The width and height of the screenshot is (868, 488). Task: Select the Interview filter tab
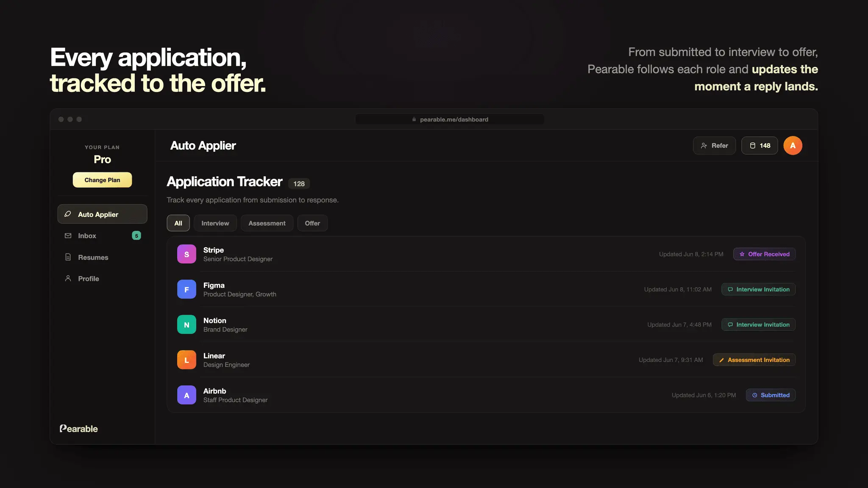click(x=215, y=223)
